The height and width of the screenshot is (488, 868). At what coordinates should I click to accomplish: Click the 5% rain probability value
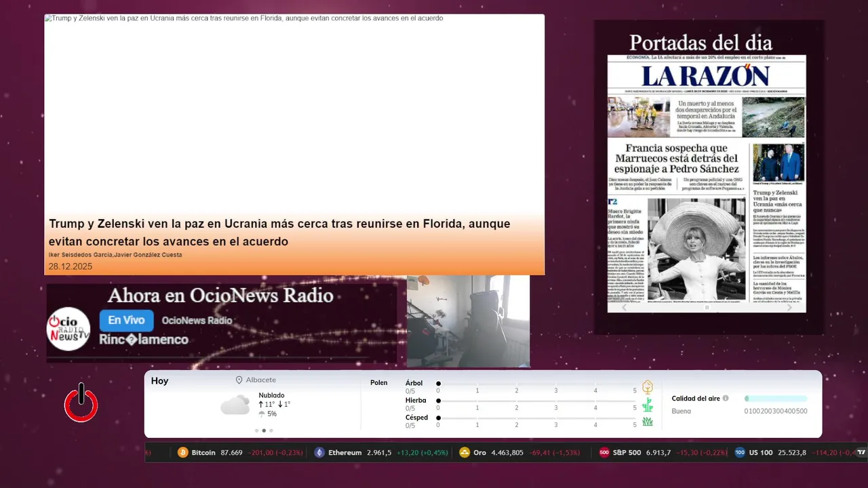click(272, 414)
